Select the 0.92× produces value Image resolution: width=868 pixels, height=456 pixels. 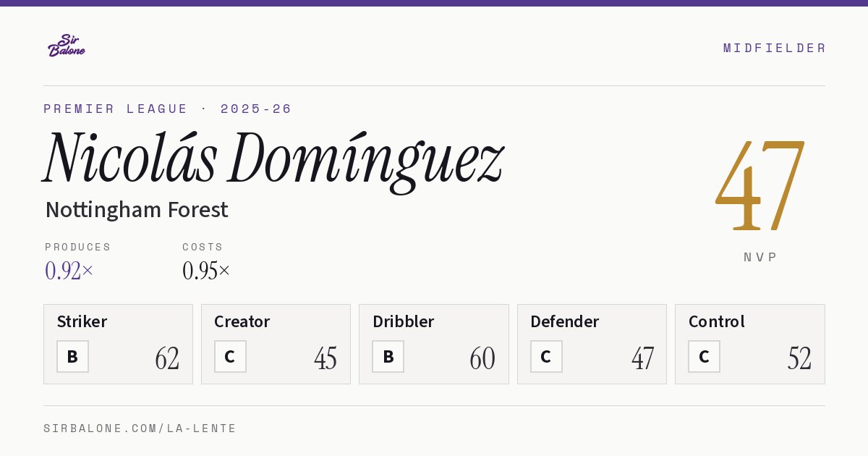click(69, 271)
